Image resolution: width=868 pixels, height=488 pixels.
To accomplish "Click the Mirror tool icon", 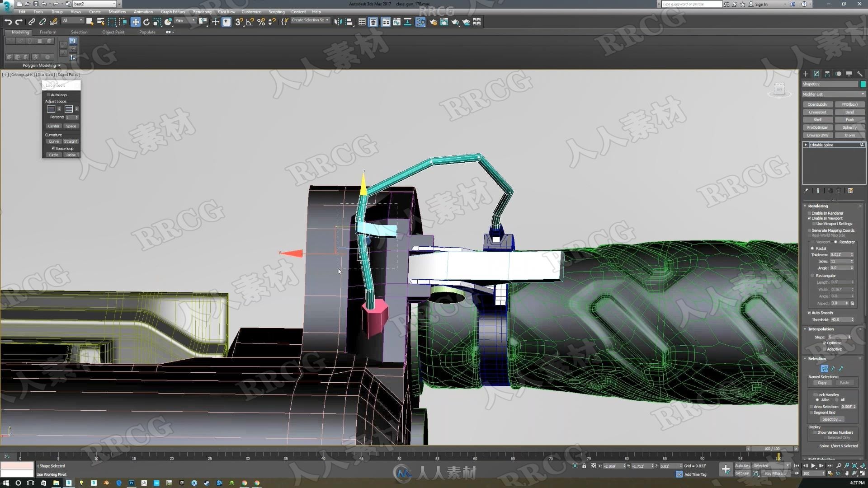I will [x=338, y=22].
